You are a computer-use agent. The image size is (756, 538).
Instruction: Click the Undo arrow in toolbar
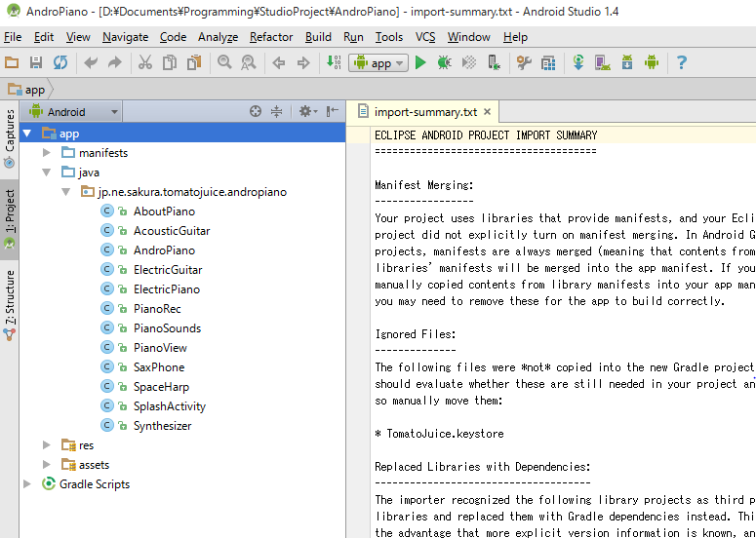pyautogui.click(x=91, y=63)
